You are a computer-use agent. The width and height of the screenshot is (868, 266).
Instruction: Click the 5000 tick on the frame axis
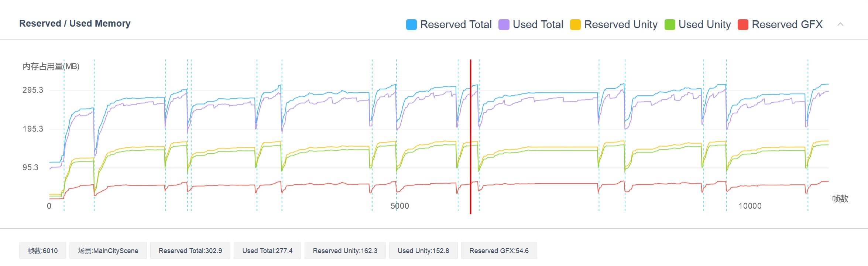click(x=399, y=206)
